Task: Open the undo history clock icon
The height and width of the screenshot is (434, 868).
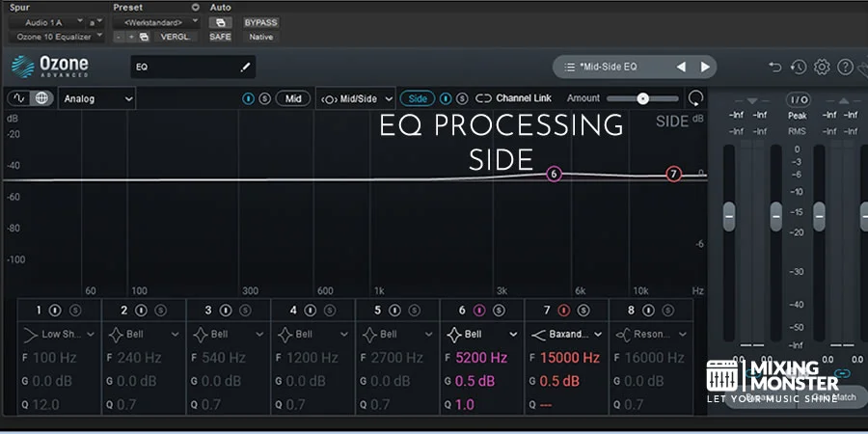Action: 799,67
